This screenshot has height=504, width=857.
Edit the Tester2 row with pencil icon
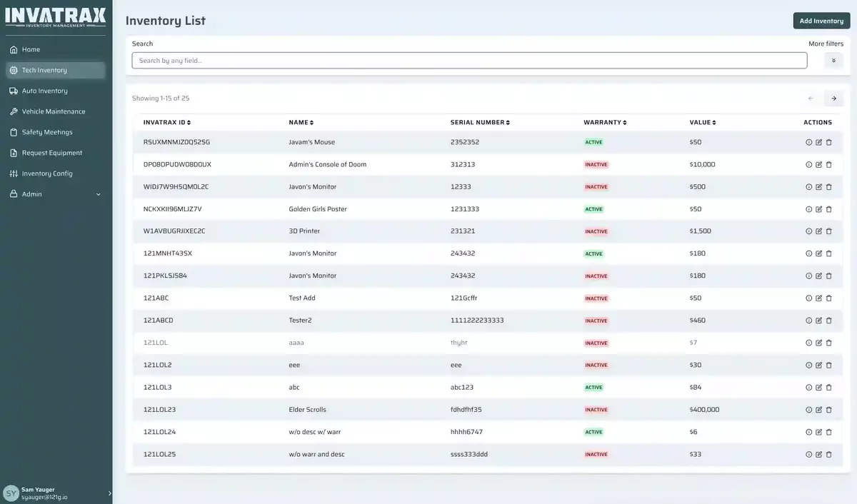pyautogui.click(x=818, y=320)
